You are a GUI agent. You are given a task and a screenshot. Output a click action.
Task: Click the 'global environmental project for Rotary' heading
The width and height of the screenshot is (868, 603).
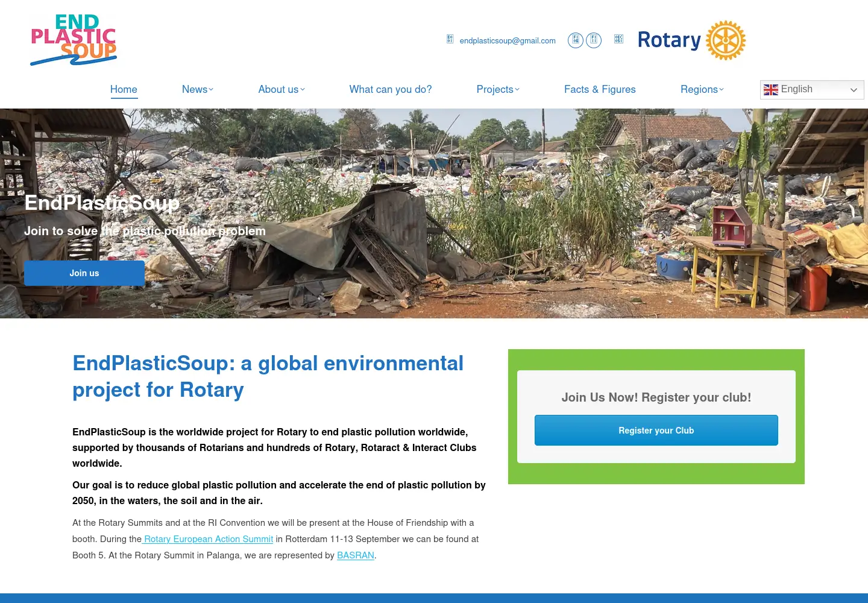tap(268, 376)
